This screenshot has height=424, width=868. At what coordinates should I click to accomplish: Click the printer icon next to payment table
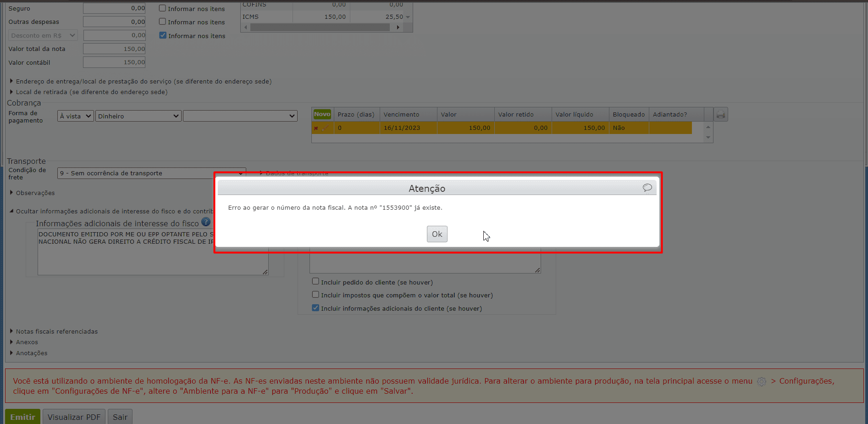point(721,114)
